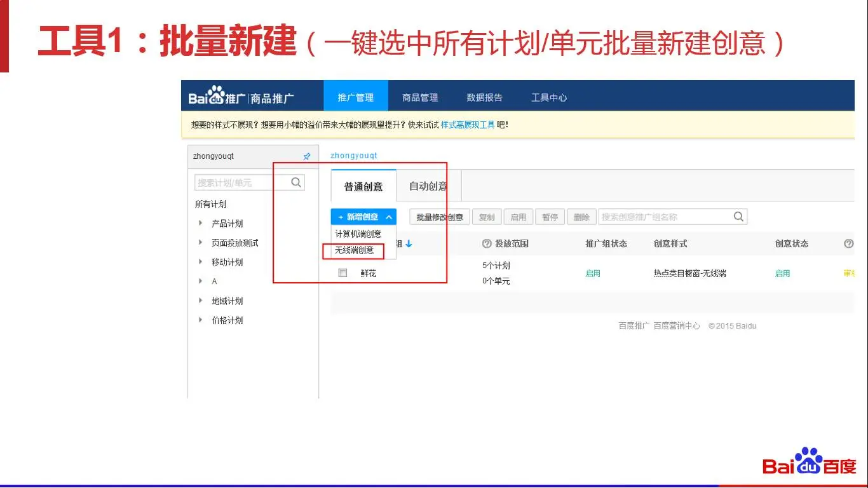Click the 启用 status under 推广组状态
The width and height of the screenshot is (868, 488).
tap(593, 273)
